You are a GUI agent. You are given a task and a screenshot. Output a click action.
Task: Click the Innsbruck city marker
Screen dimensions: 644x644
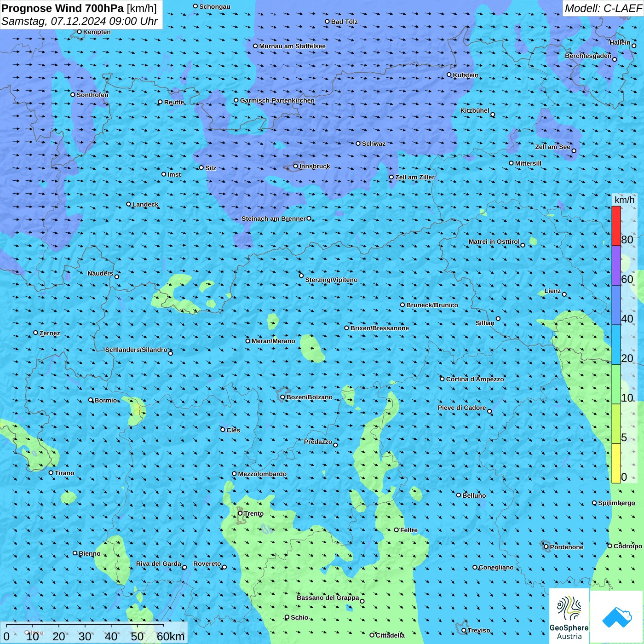pos(295,166)
